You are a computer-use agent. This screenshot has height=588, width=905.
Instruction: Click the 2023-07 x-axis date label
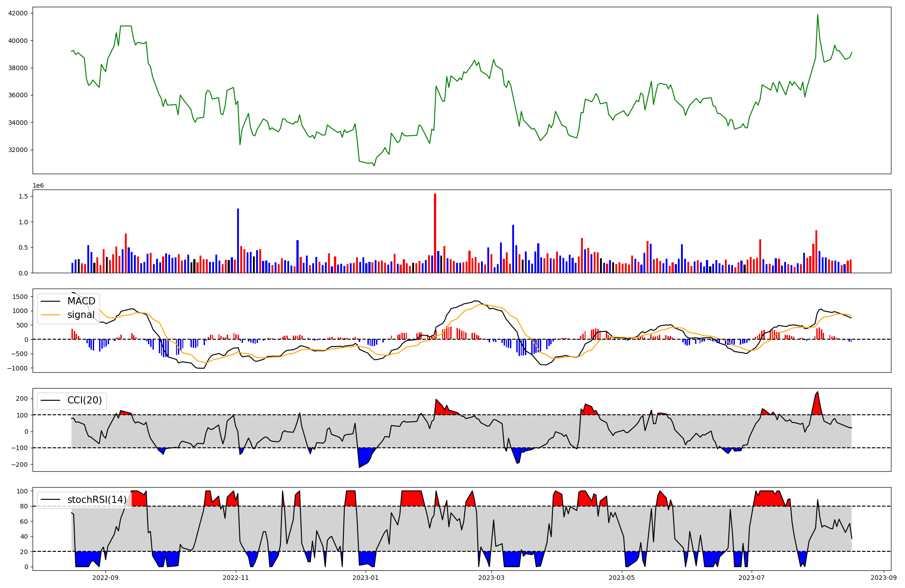752,578
